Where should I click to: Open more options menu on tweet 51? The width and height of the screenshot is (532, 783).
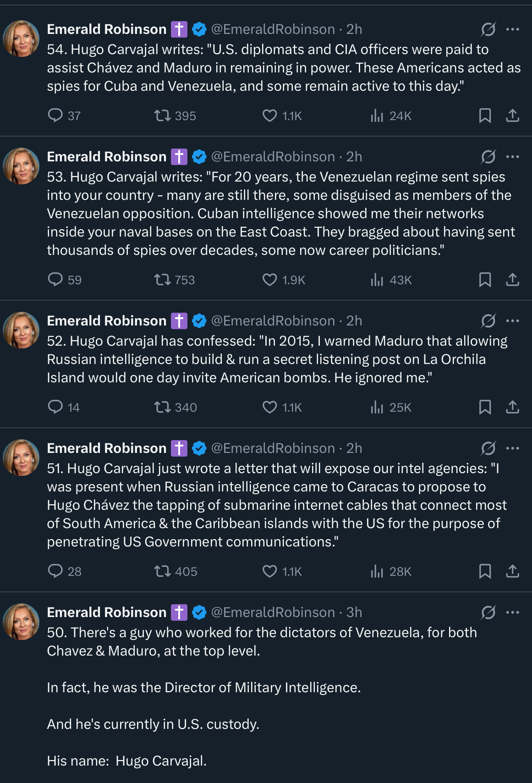[512, 448]
